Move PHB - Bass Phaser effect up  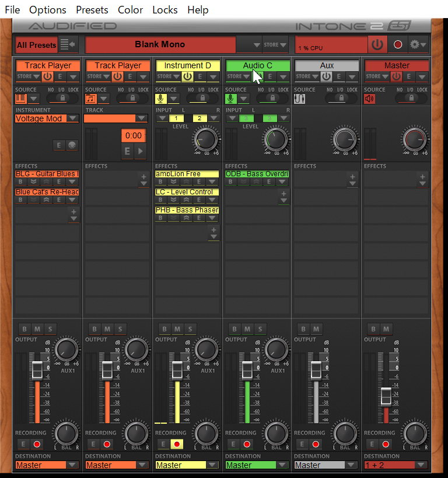pyautogui.click(x=186, y=218)
